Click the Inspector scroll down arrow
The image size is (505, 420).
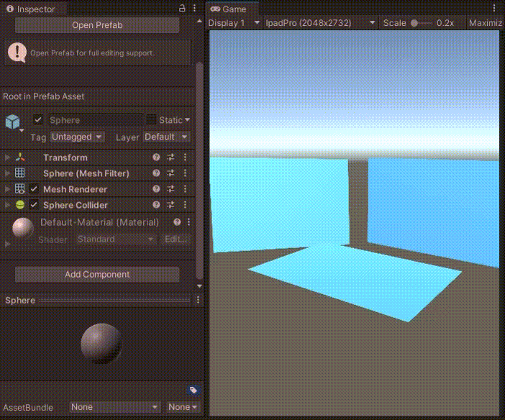[x=199, y=286]
